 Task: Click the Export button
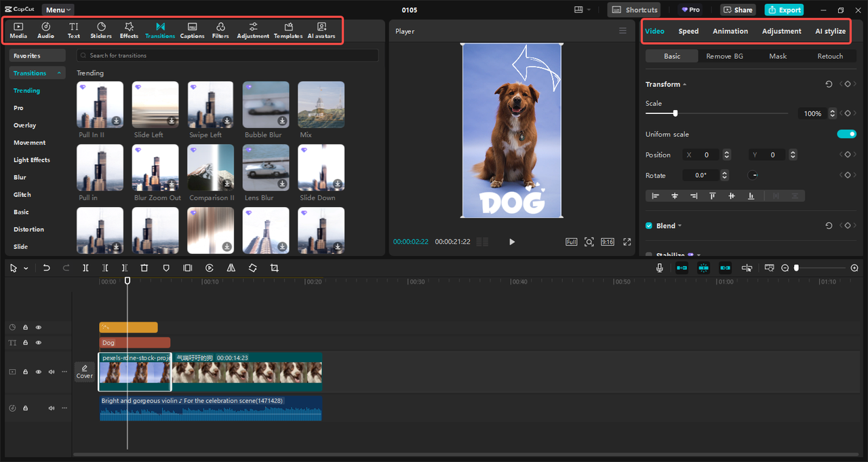tap(784, 10)
